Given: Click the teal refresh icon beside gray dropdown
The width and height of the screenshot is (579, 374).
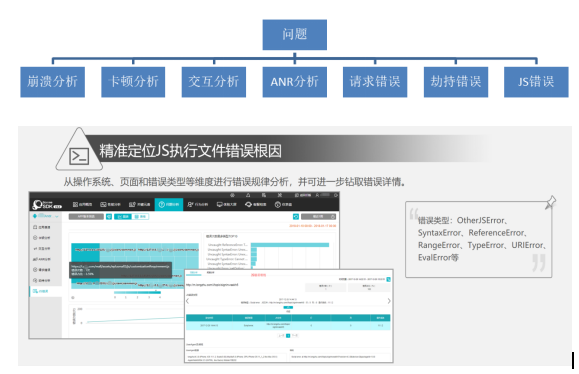Looking at the screenshot, I should click(296, 217).
